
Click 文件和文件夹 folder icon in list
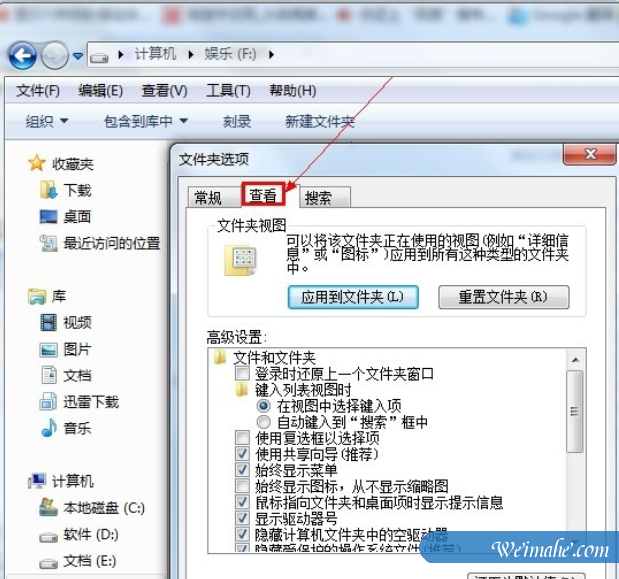pos(219,358)
